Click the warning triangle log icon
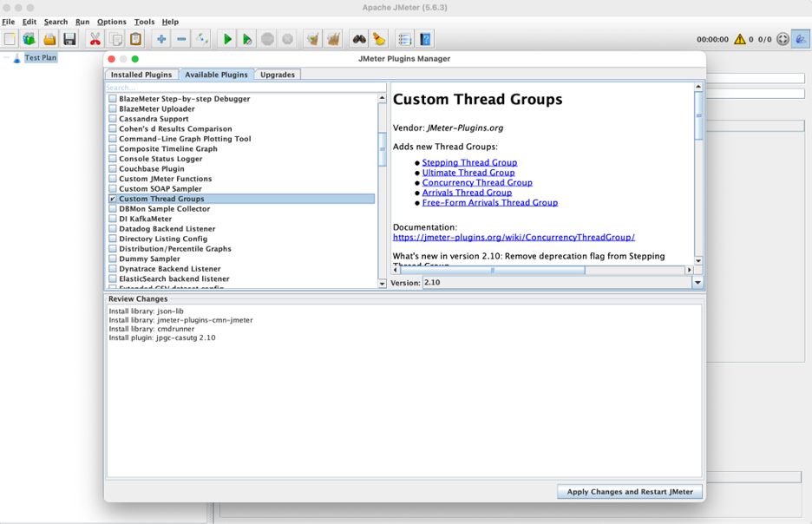 pos(739,39)
